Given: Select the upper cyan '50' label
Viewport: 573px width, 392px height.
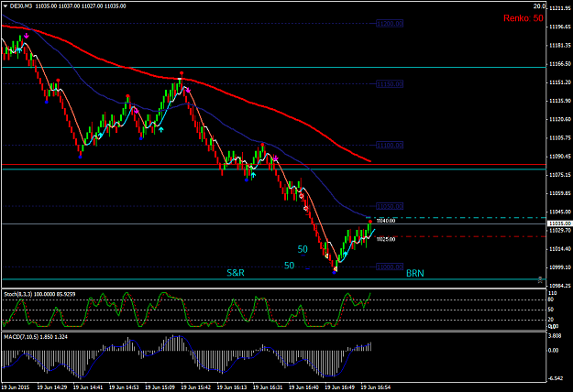Looking at the screenshot, I should 303,250.
